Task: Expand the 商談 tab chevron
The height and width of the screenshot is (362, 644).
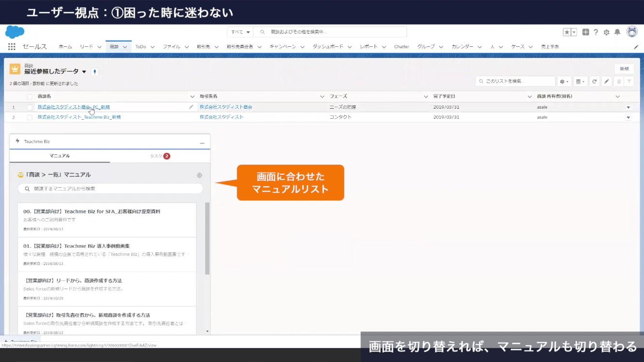Action: pos(125,47)
